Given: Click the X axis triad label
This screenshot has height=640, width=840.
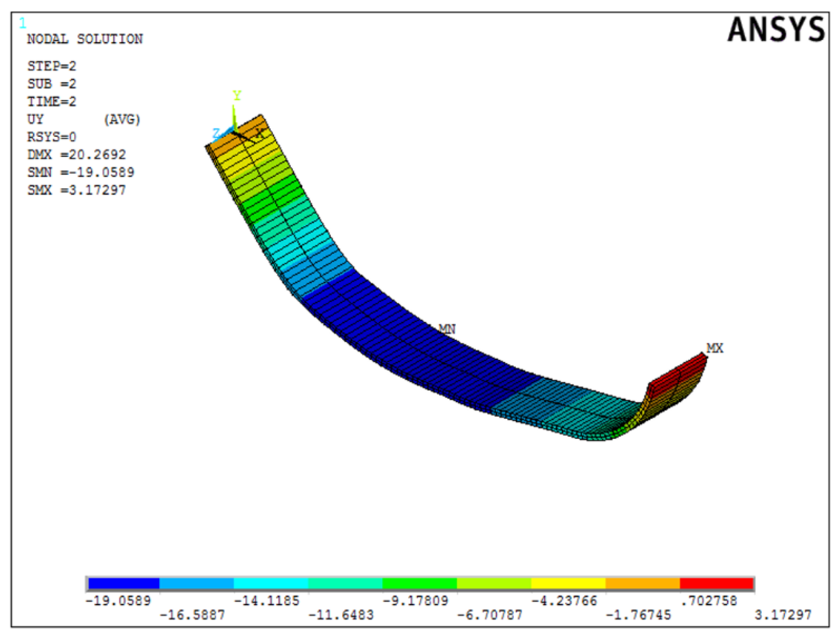Looking at the screenshot, I should (260, 133).
